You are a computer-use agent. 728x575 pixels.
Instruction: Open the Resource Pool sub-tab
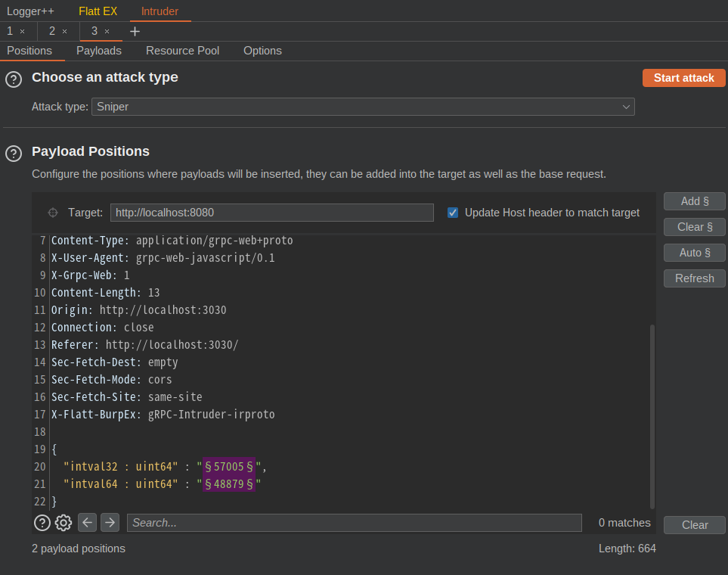pyautogui.click(x=182, y=51)
